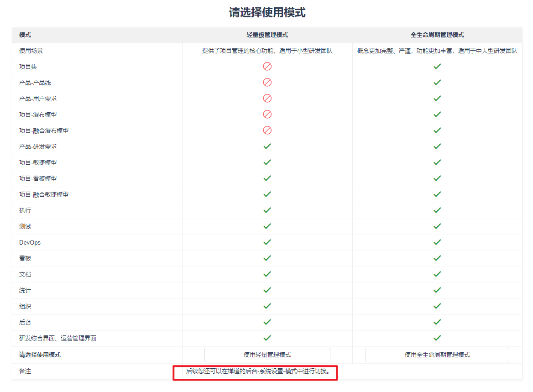Click 轻量级 checkmark in 文档 row
Image resolution: width=533 pixels, height=392 pixels.
pyautogui.click(x=267, y=274)
